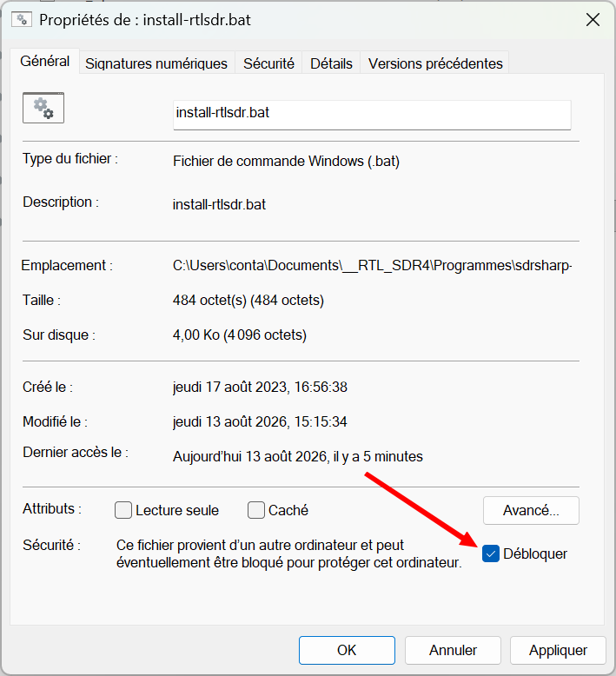616x676 pixels.
Task: Click the 'Type du fichier :' label
Action: click(x=70, y=159)
